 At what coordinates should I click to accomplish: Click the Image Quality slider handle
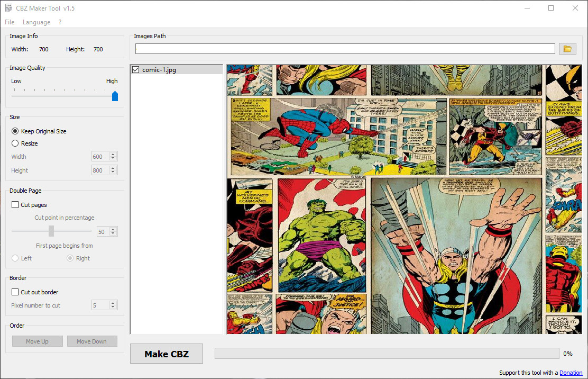point(115,95)
